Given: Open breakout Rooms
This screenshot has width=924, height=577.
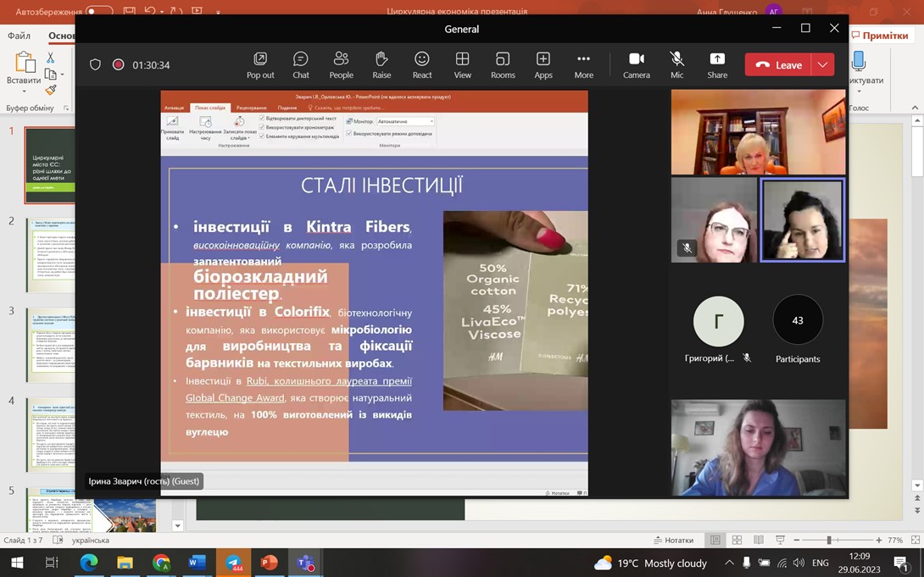Looking at the screenshot, I should [x=503, y=64].
